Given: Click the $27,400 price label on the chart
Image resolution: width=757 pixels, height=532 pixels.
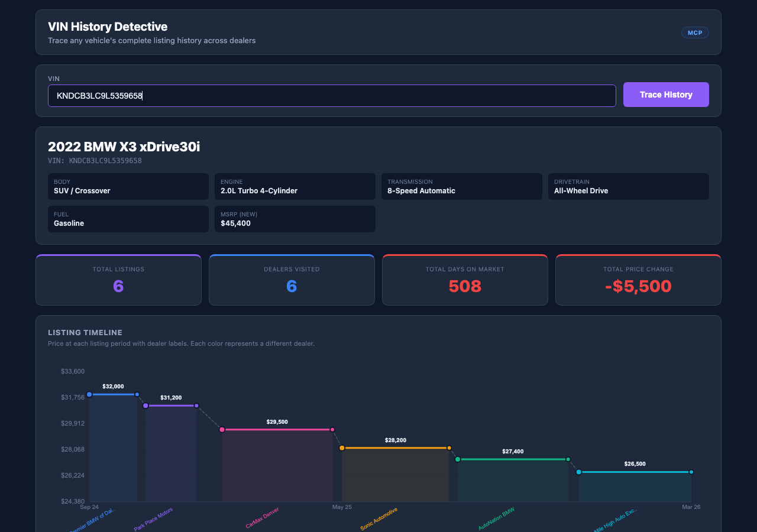Looking at the screenshot, I should click(513, 452).
